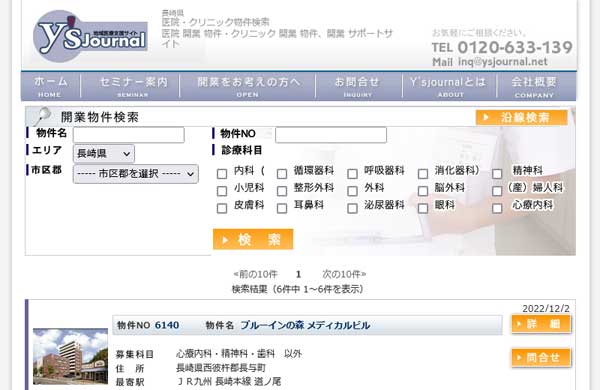Image resolution: width=600 pixels, height=390 pixels.
Task: Click the 前の10件 pagination link
Action: [255, 274]
